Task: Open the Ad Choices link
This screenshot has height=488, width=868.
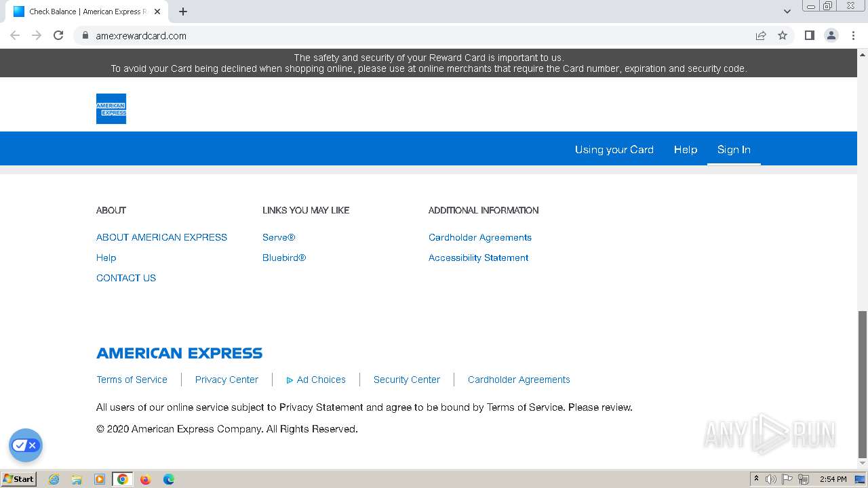Action: 316,380
